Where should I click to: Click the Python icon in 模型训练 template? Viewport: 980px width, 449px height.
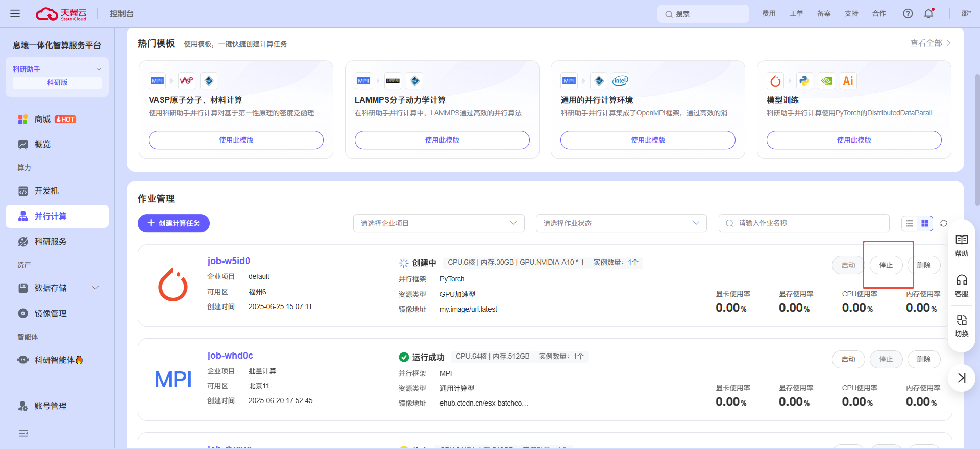pyautogui.click(x=804, y=81)
